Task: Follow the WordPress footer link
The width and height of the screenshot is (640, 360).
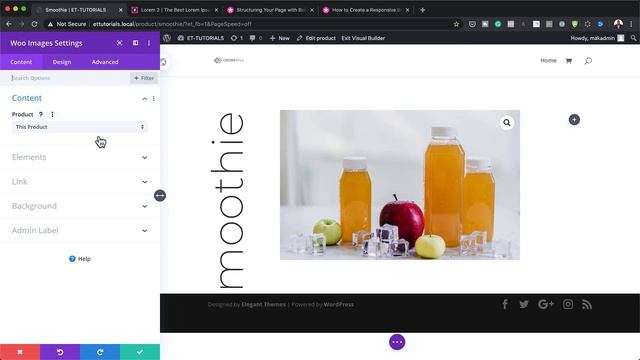Action: click(339, 304)
